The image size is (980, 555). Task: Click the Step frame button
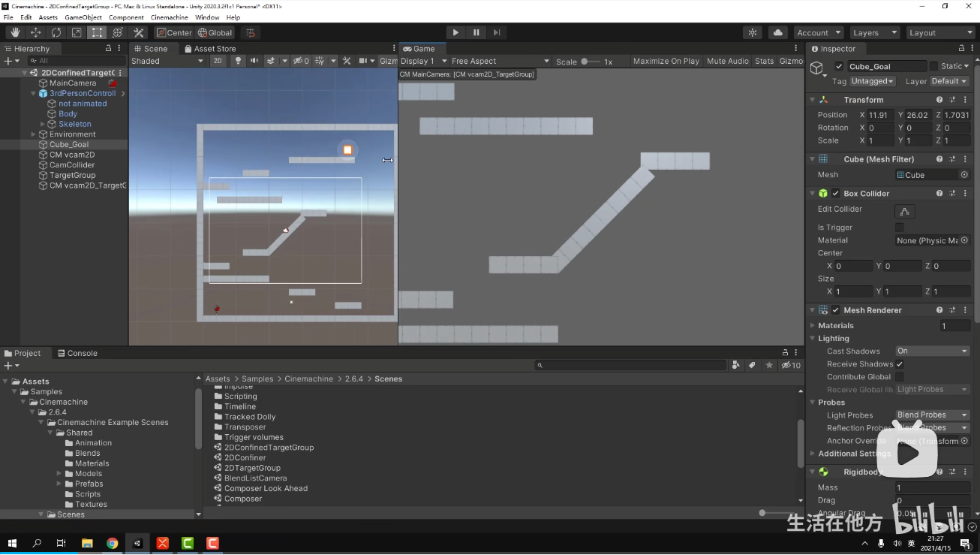pyautogui.click(x=497, y=32)
